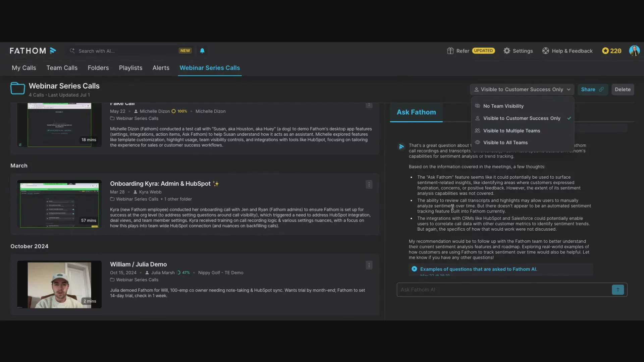Viewport: 644px width, 362px height.
Task: Select Visible to Customer Success Only option
Action: click(523, 118)
